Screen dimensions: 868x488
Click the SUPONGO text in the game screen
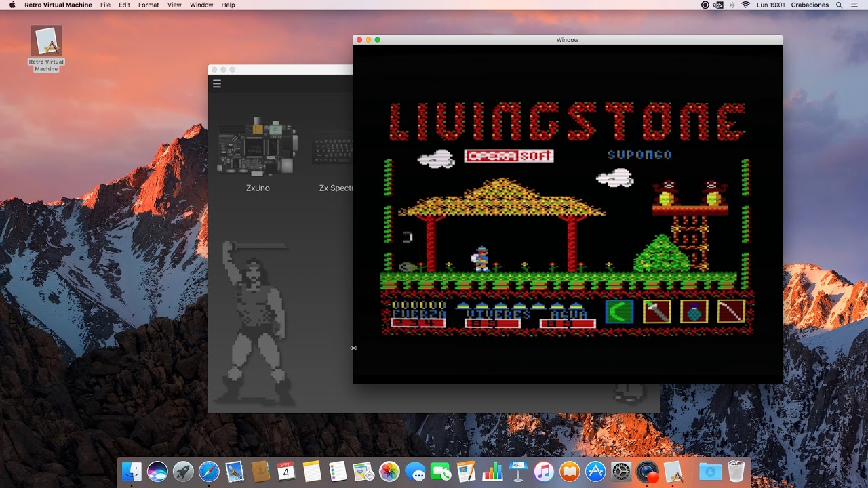pos(639,155)
